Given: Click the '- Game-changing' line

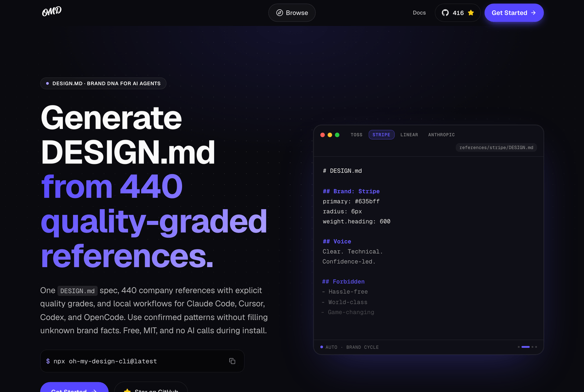Looking at the screenshot, I should [x=348, y=312].
